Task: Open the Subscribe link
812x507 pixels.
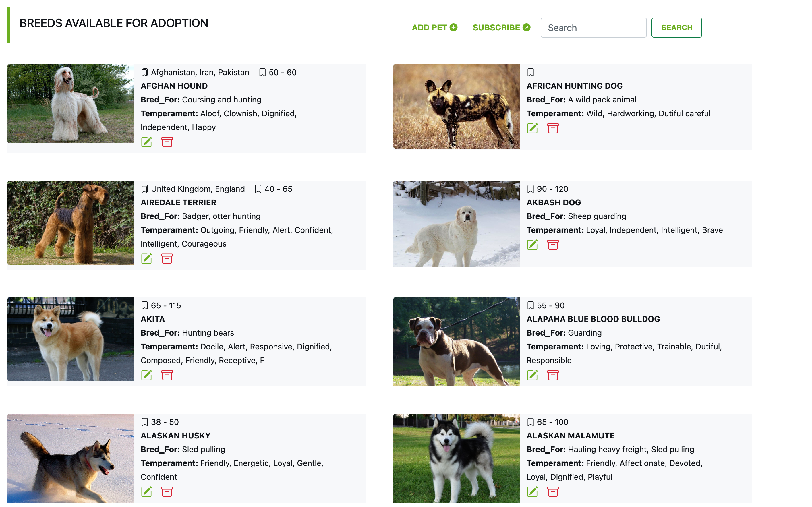Action: pyautogui.click(x=501, y=28)
